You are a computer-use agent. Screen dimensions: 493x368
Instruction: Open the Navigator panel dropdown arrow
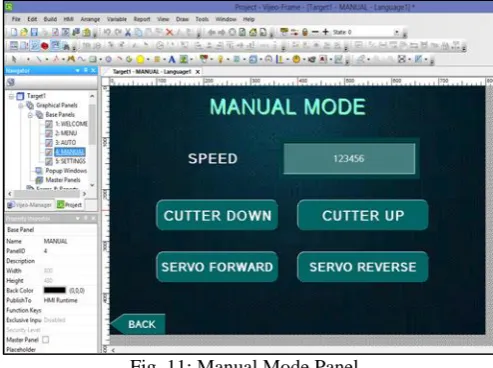tap(78, 70)
